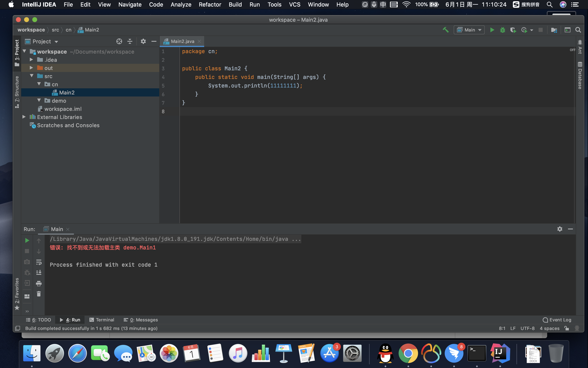This screenshot has height=368, width=588.
Task: Collapse the workspace root tree node
Action: click(24, 51)
